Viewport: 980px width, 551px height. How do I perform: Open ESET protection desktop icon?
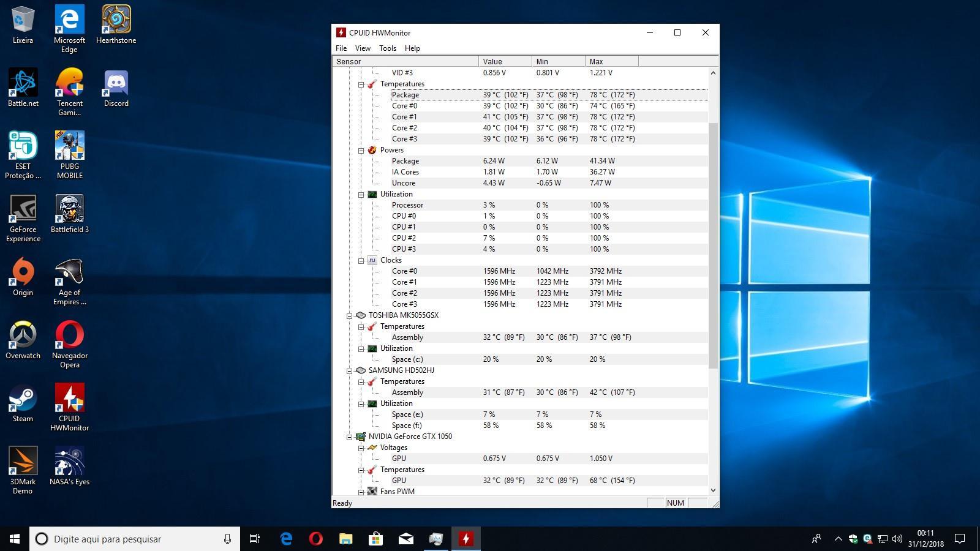(x=23, y=155)
